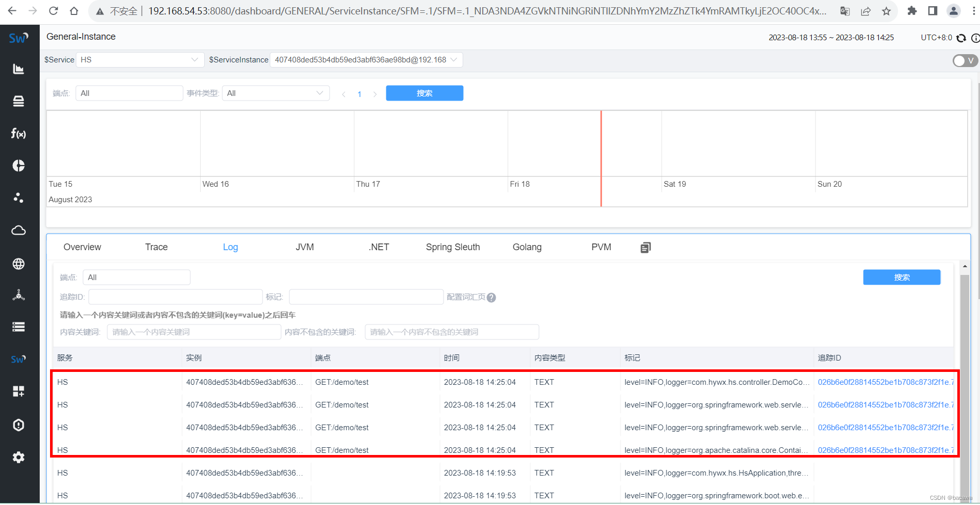Click the browser reload button
Viewport: 980px width, 505px height.
point(53,11)
